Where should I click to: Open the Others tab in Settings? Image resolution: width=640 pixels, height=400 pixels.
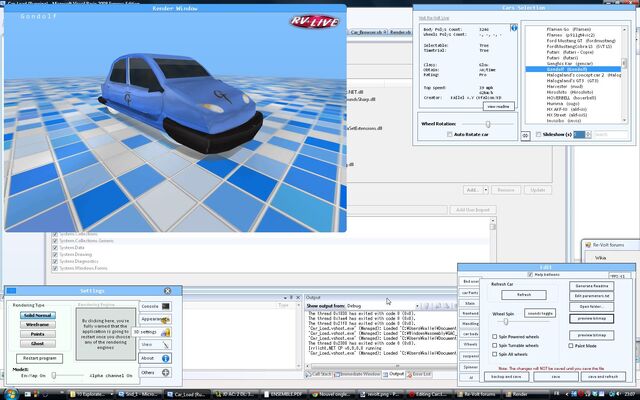click(x=155, y=372)
